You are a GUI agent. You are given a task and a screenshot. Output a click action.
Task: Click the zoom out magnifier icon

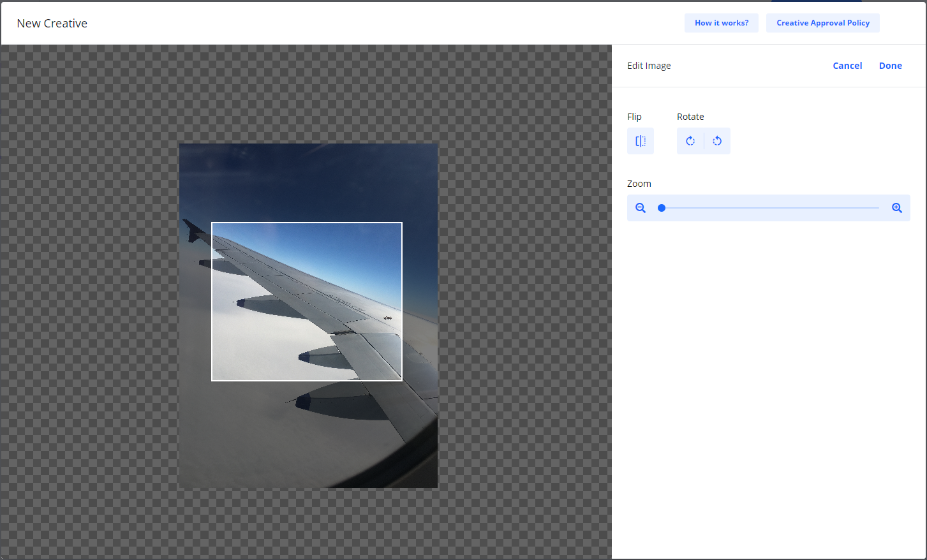pos(641,208)
